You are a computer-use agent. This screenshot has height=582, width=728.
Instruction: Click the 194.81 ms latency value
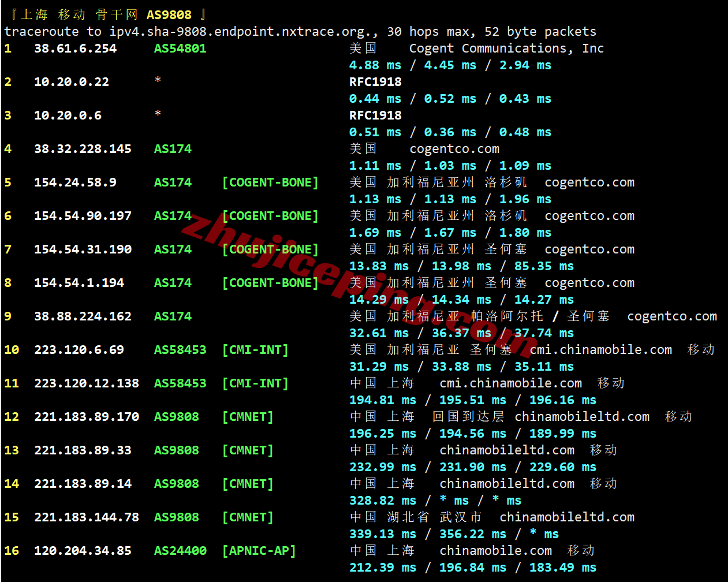pyautogui.click(x=383, y=400)
